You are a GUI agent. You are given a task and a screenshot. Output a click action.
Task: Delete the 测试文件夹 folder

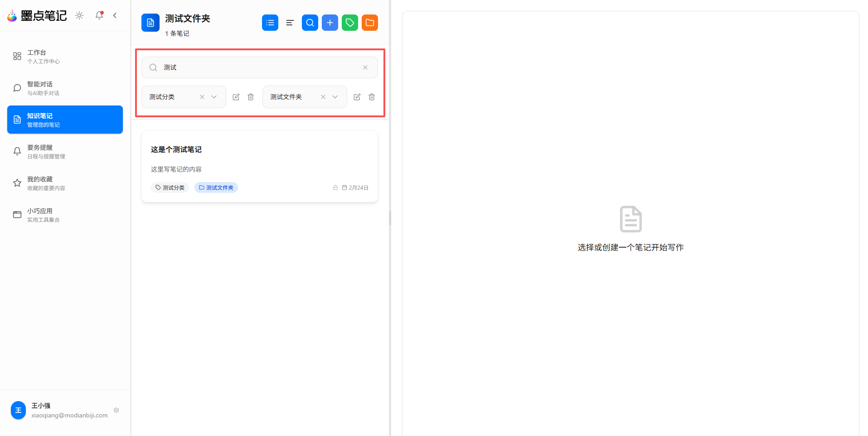(372, 97)
